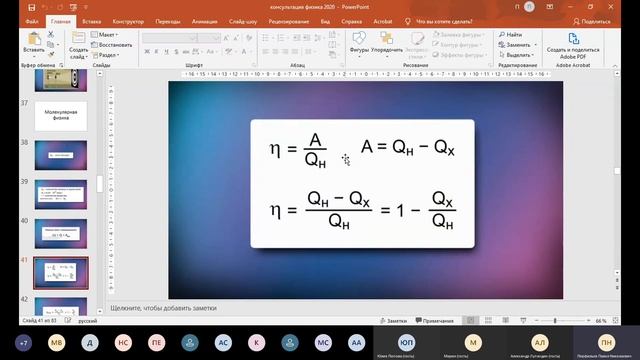Increase font size with the larger A icon
The width and height of the screenshot is (640, 360).
(x=226, y=38)
